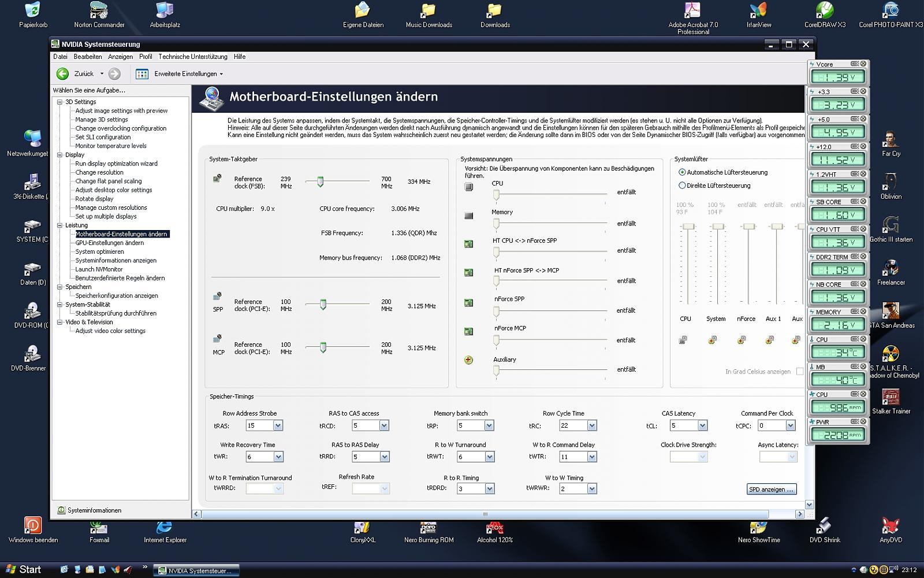Open the tCPC Command Per Clock dropdown
The image size is (924, 578).
pos(791,425)
